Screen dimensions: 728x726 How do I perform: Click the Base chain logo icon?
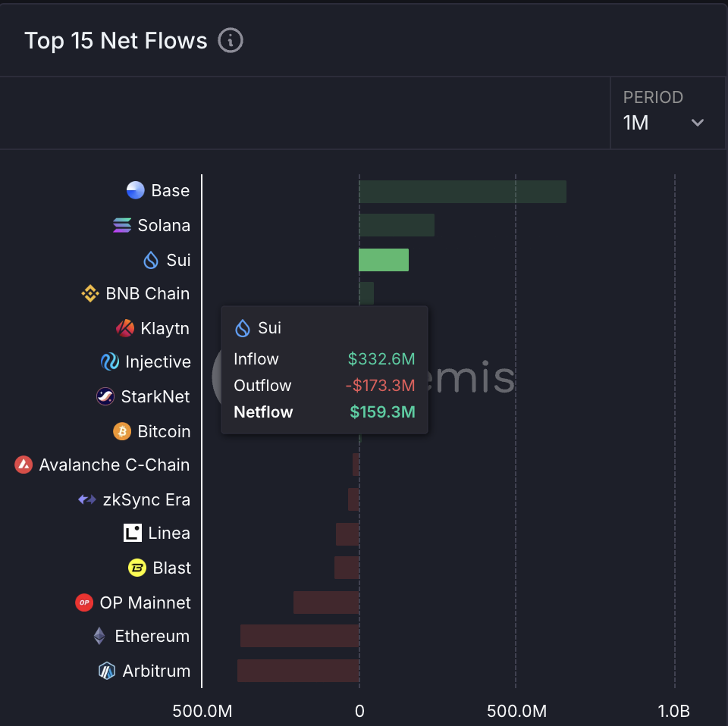point(135,191)
